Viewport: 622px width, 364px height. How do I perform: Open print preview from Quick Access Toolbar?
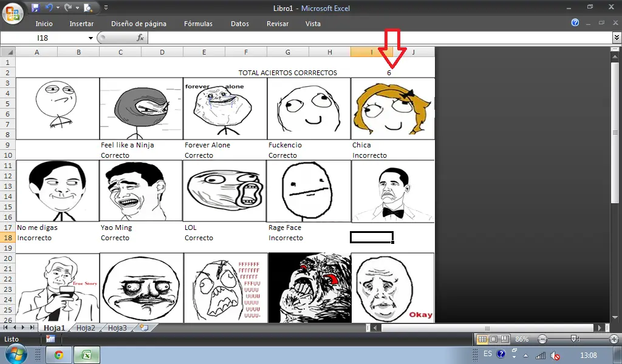pos(88,7)
